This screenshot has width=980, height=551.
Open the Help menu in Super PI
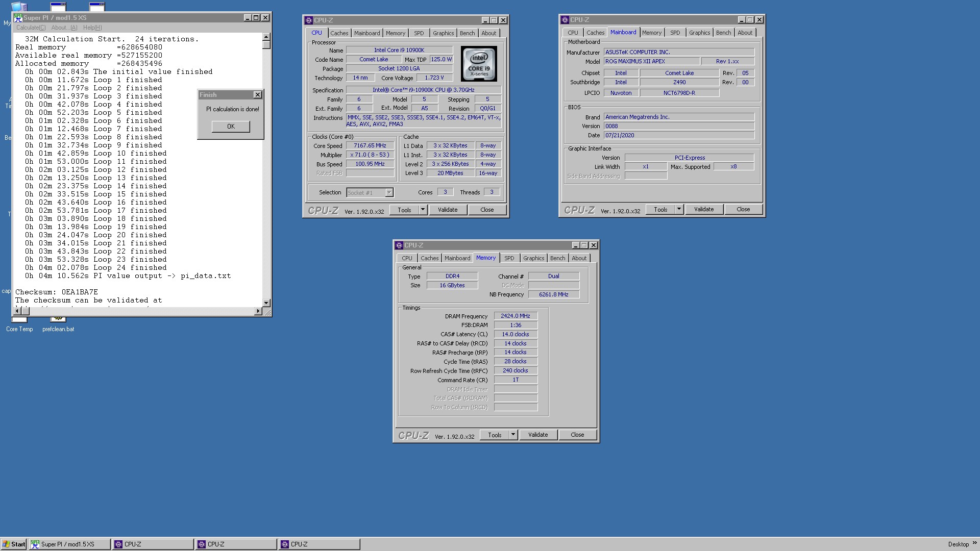click(92, 28)
